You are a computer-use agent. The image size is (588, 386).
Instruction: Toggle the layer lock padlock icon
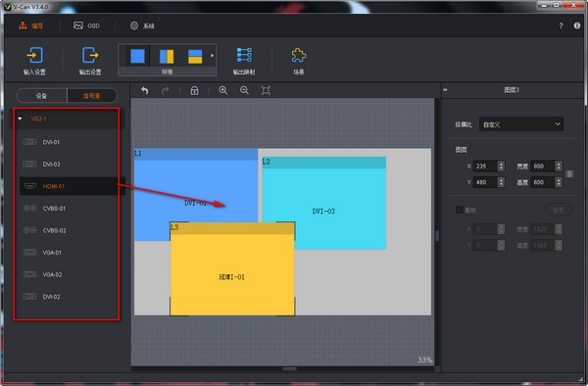click(194, 90)
